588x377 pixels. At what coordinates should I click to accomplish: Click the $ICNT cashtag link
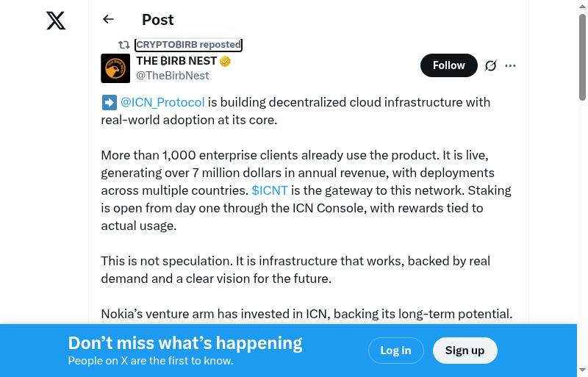[270, 190]
